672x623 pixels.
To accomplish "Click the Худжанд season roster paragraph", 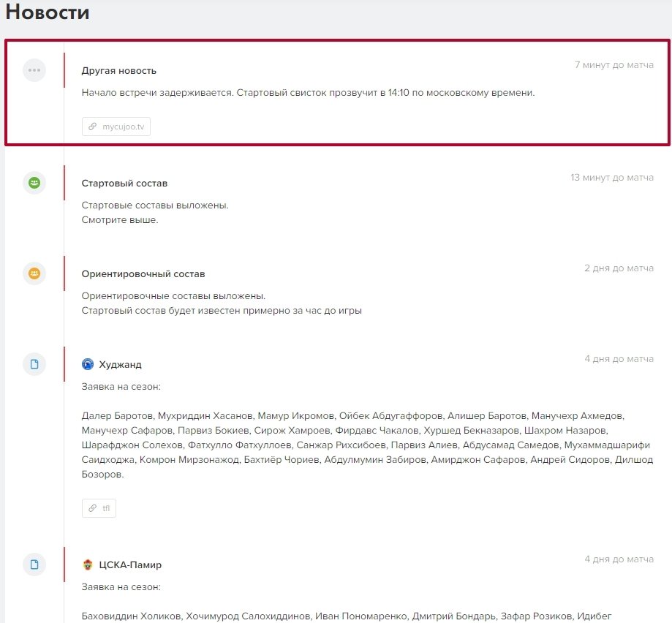I will coord(366,445).
